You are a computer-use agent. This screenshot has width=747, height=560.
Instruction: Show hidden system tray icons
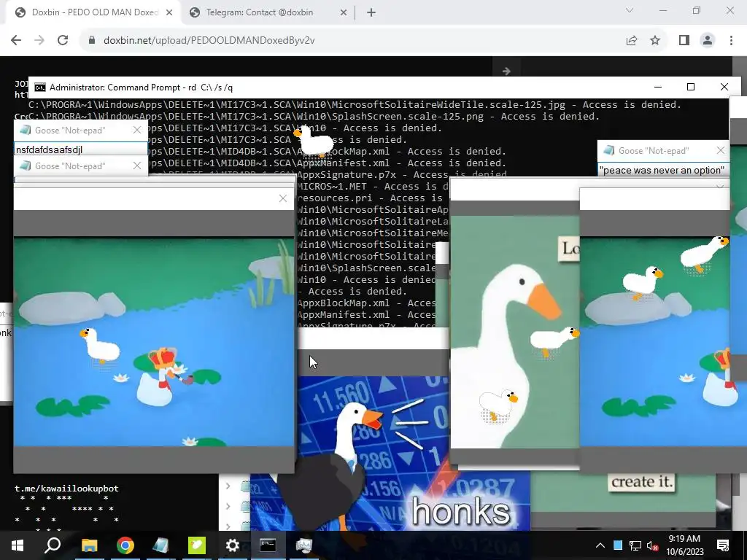(x=600, y=545)
